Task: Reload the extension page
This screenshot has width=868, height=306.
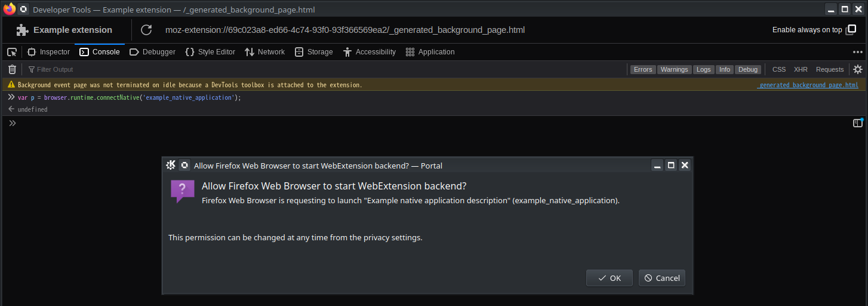Action: tap(146, 30)
